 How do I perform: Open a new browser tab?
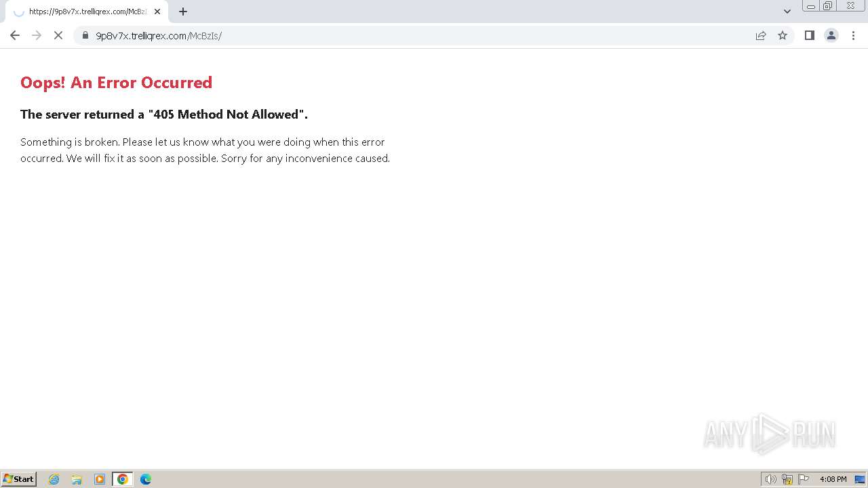(183, 12)
